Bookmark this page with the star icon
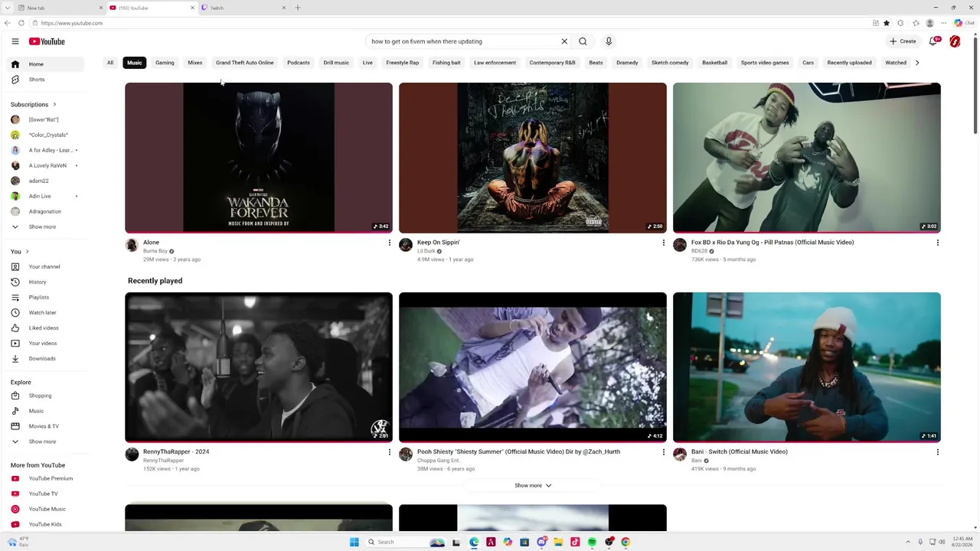Image resolution: width=980 pixels, height=551 pixels. 887,23
